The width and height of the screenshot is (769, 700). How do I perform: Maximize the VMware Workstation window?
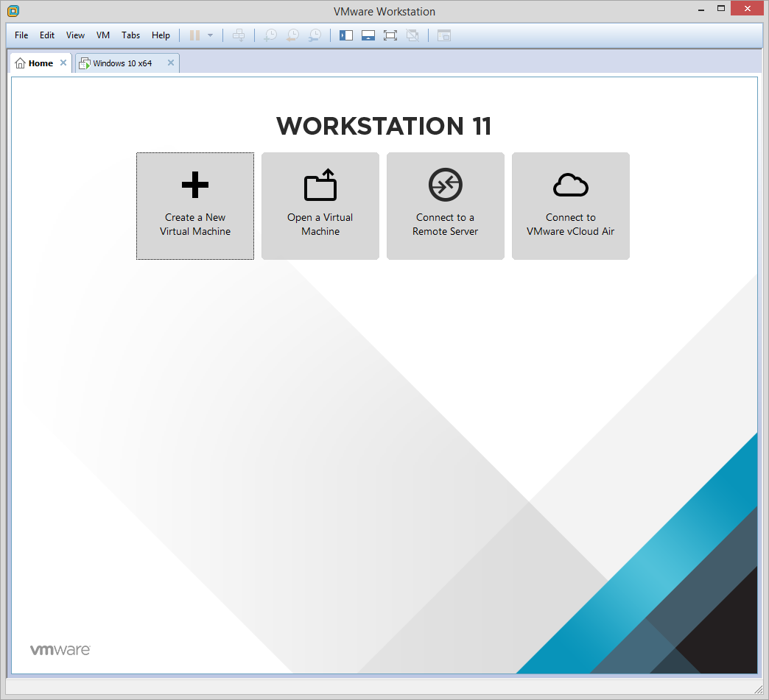pyautogui.click(x=721, y=9)
